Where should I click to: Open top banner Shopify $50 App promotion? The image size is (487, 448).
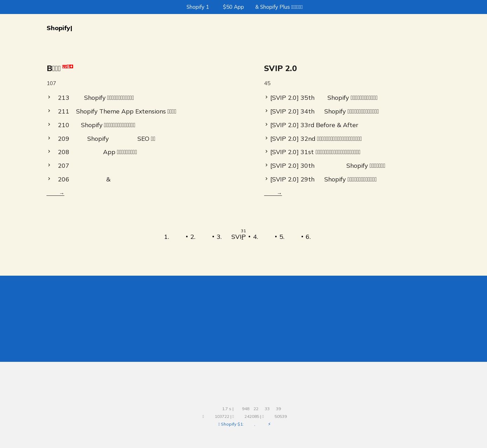[244, 7]
